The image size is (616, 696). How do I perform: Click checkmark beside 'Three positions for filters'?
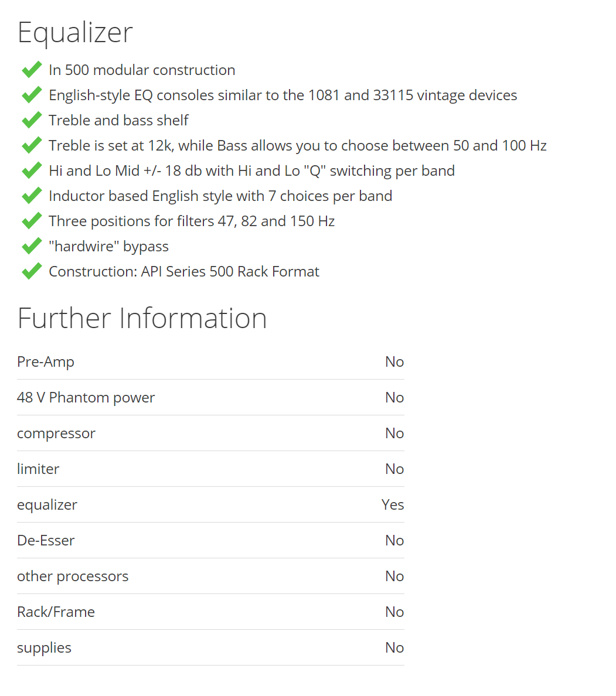(x=32, y=221)
